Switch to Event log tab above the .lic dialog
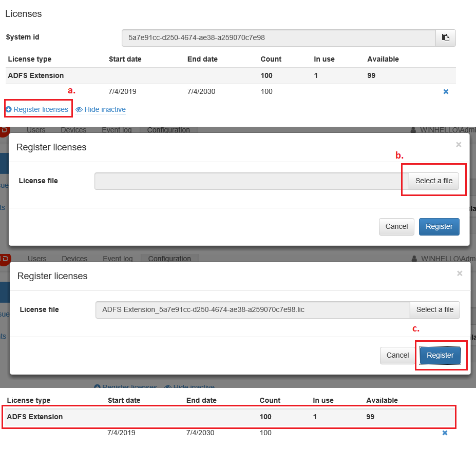This screenshot has height=449, width=476. click(x=118, y=259)
